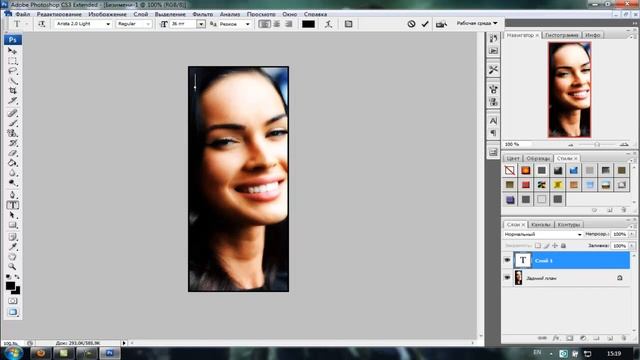Open the Рабочая среда workspace dropdown
Image resolution: width=640 pixels, height=360 pixels.
tap(477, 23)
